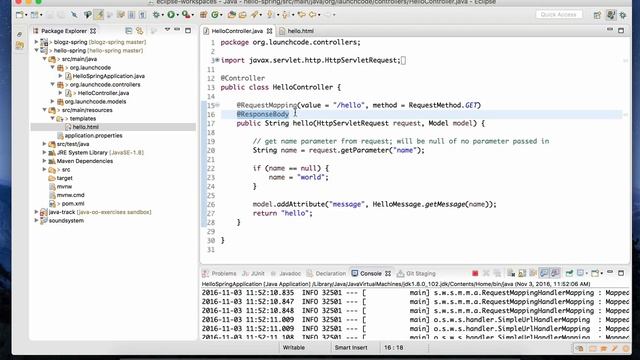Viewport: 640px width, 360px height.
Task: Collapse the src/main/resources folder
Action: tap(44, 110)
